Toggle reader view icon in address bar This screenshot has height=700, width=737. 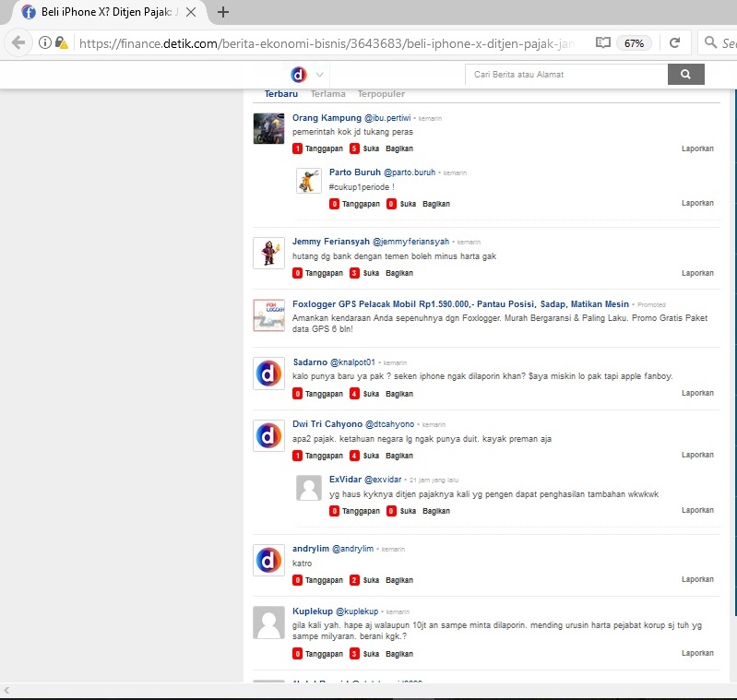(602, 43)
